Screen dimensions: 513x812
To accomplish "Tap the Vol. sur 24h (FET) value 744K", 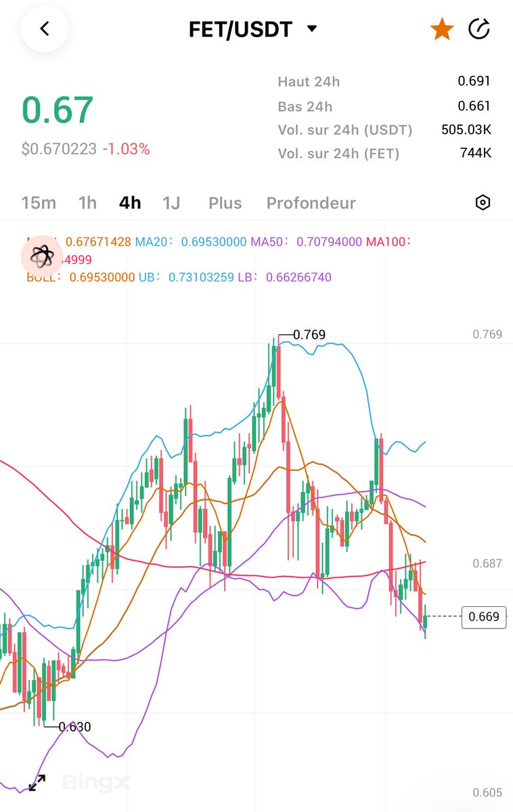I will pos(476,153).
